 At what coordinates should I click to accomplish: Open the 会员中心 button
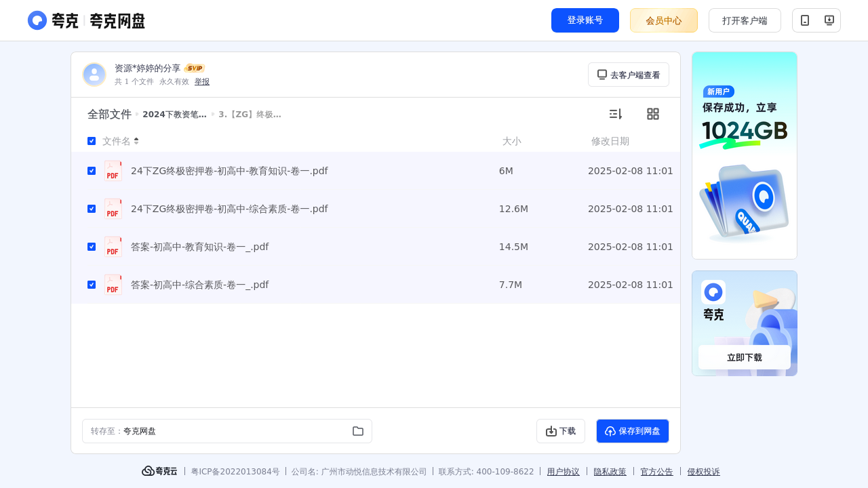(x=664, y=20)
